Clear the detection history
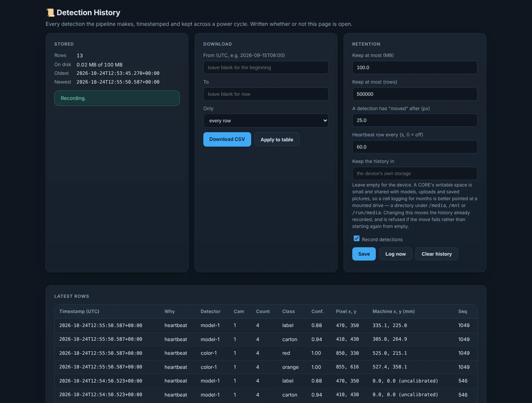Viewport: 532px width, 403px height. tap(437, 254)
